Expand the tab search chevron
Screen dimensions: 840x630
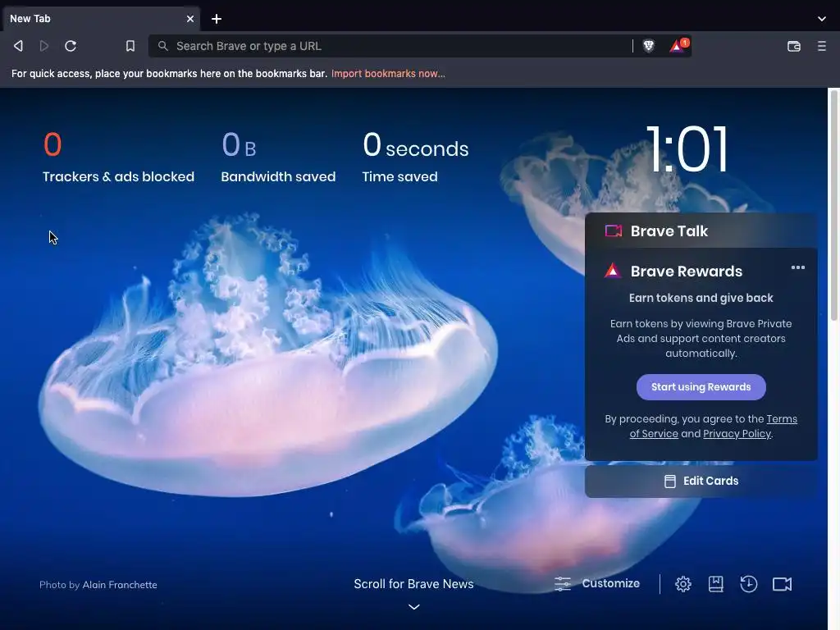tap(822, 19)
